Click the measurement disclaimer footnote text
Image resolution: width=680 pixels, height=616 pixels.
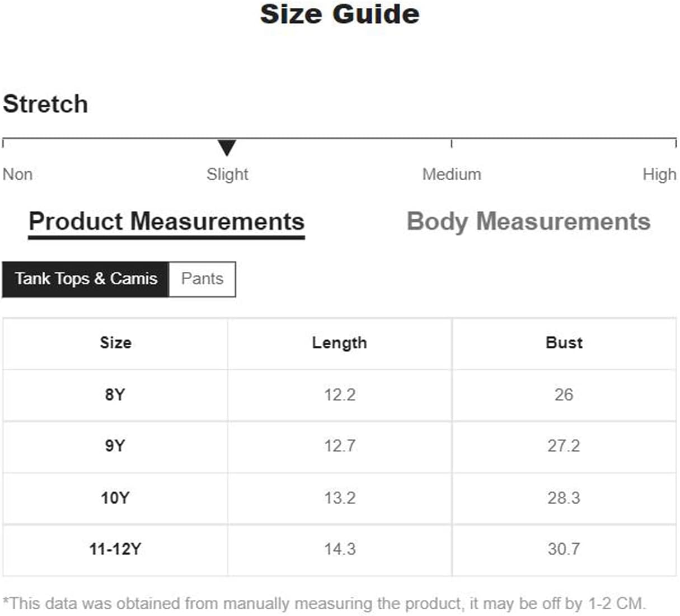[x=325, y=604]
